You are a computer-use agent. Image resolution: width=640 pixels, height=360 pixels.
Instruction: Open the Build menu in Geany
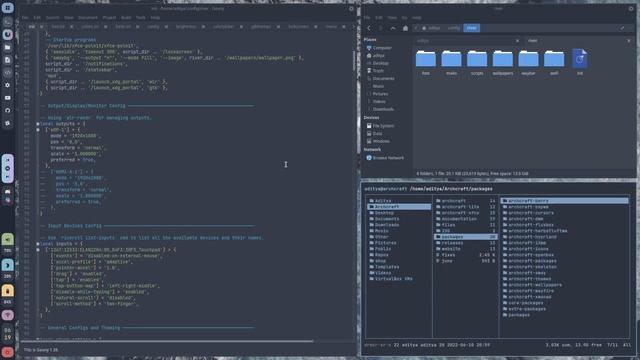pos(126,18)
